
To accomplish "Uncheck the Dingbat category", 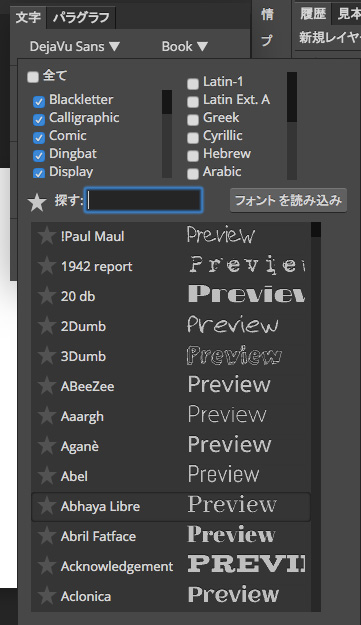I will tap(39, 155).
